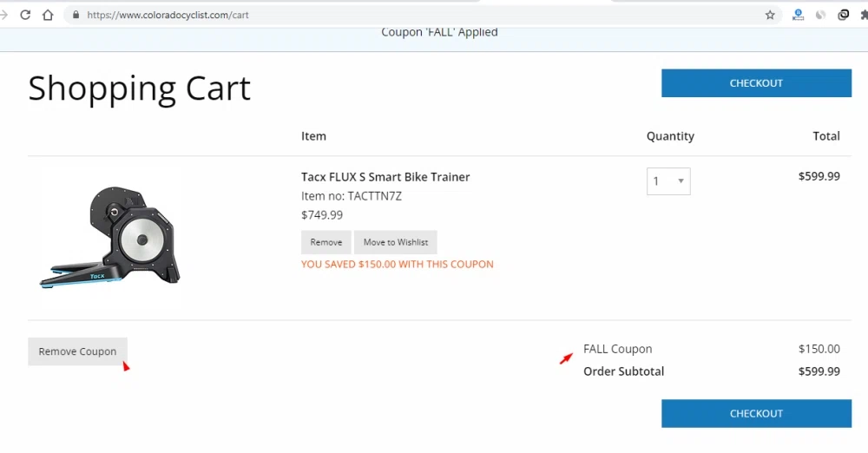Bookmark this page with the star icon
The image size is (868, 453).
point(770,15)
